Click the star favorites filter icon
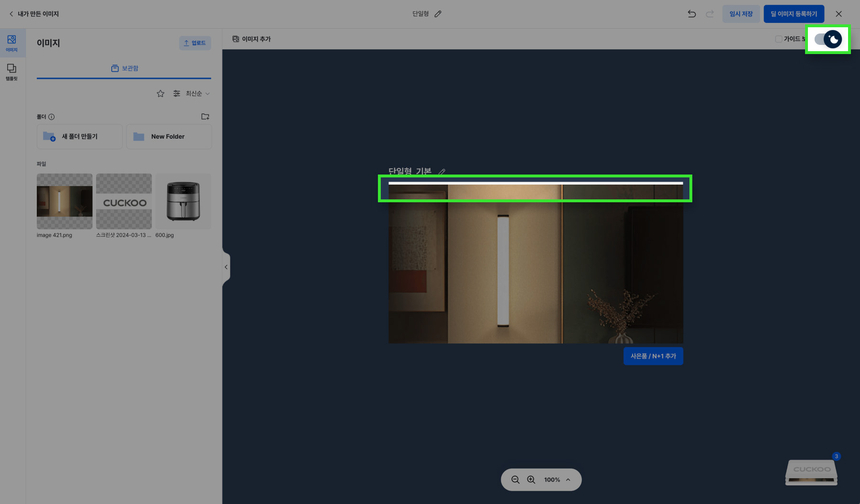 pos(160,94)
